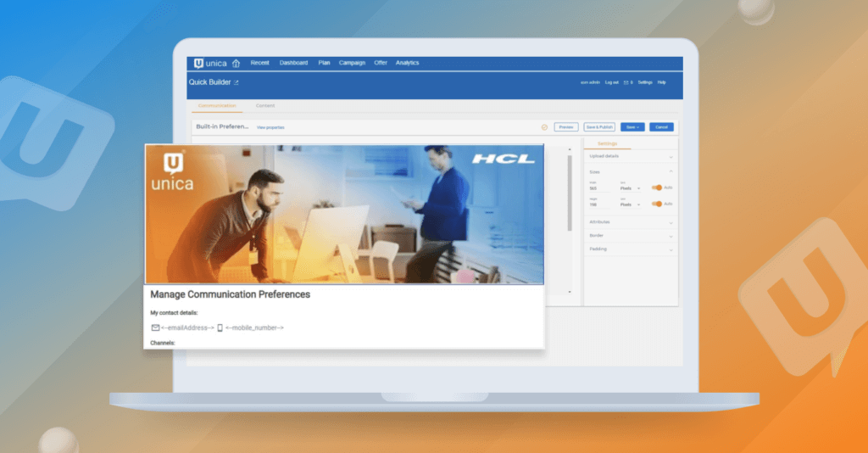Click the Quick Builder external link icon
The image size is (868, 453).
(x=236, y=82)
